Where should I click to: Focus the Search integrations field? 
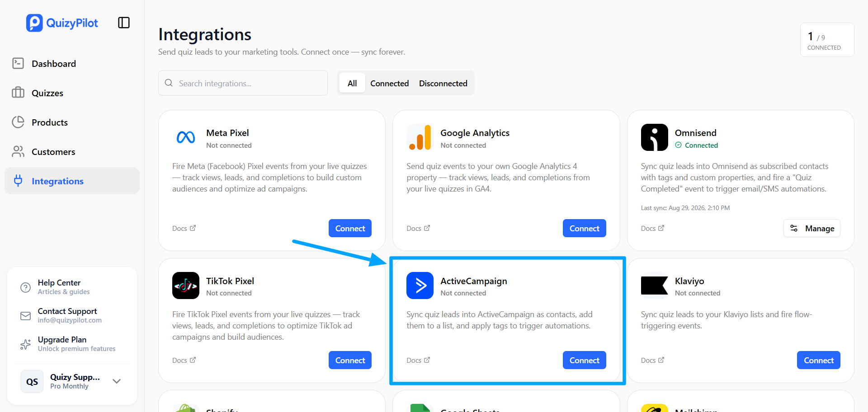point(243,83)
